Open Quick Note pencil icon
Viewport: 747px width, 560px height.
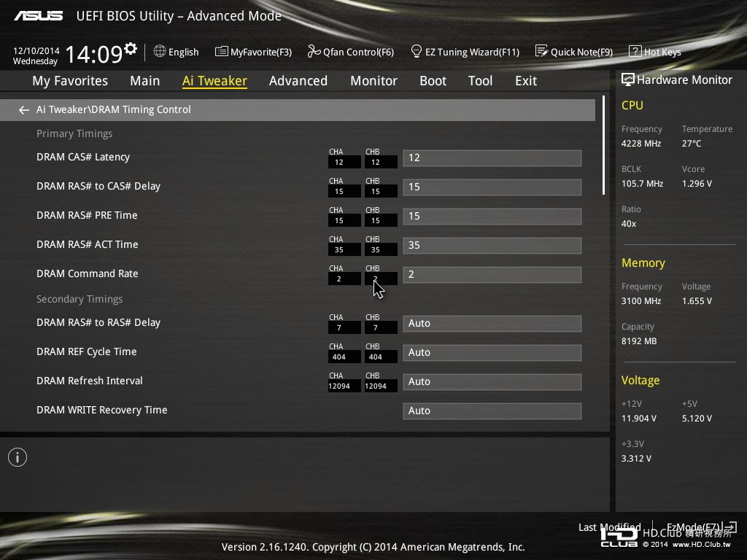tap(541, 51)
